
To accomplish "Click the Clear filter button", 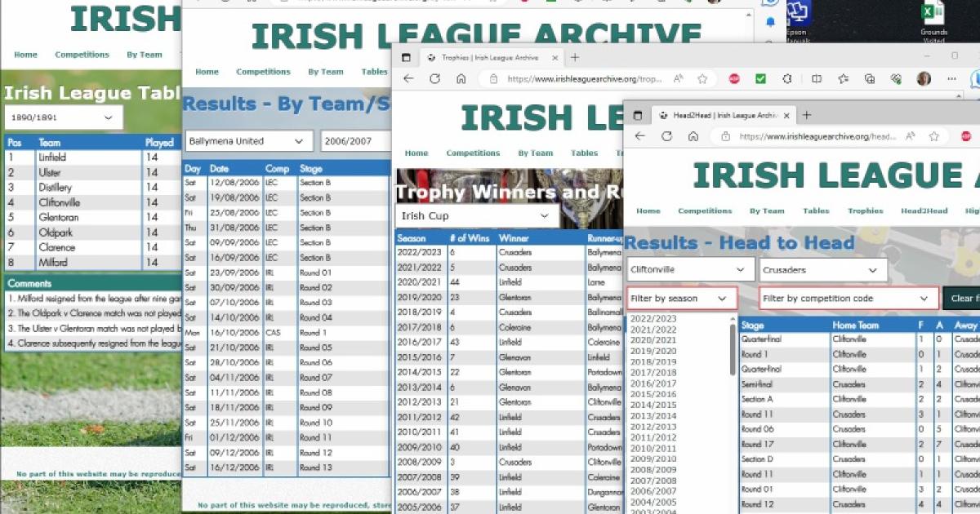I will pos(961,299).
